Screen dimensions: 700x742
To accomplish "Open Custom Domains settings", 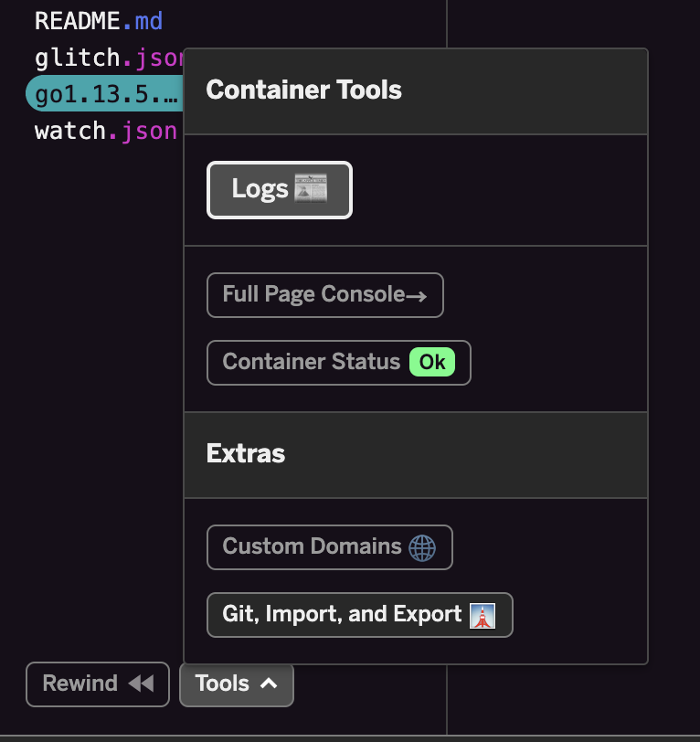I will click(329, 547).
